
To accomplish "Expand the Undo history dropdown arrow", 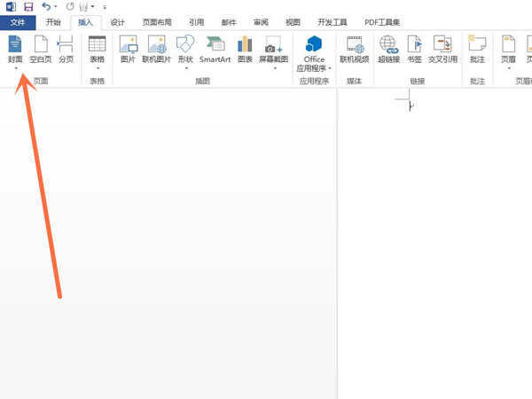I will pos(56,6).
